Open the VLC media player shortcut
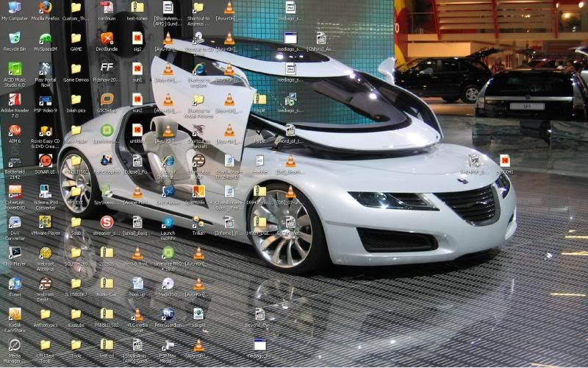Image resolution: width=588 pixels, height=368 pixels. tap(137, 314)
